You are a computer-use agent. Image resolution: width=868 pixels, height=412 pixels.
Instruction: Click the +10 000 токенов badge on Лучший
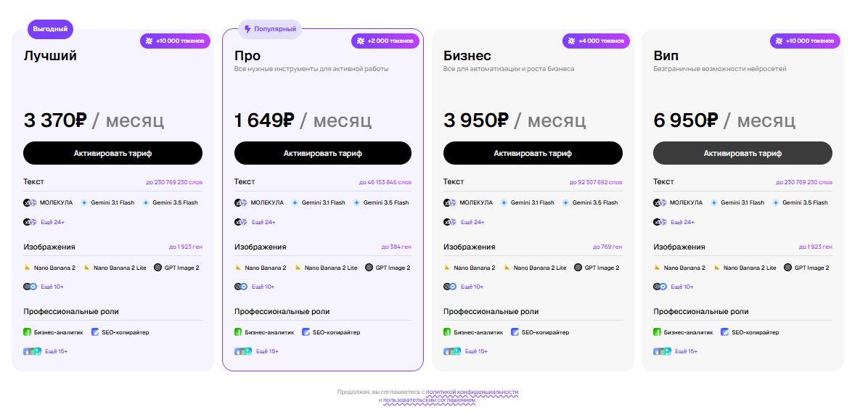click(x=175, y=41)
